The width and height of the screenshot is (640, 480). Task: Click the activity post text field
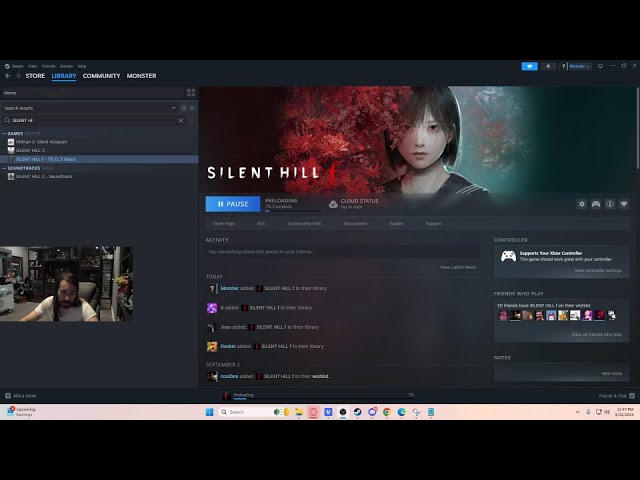click(x=340, y=251)
